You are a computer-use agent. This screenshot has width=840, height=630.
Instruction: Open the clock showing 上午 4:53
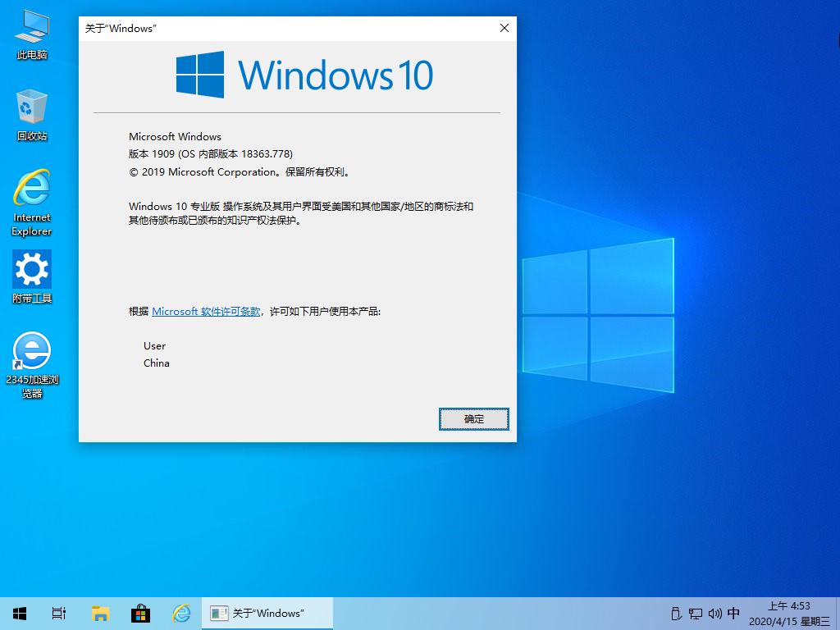[789, 614]
